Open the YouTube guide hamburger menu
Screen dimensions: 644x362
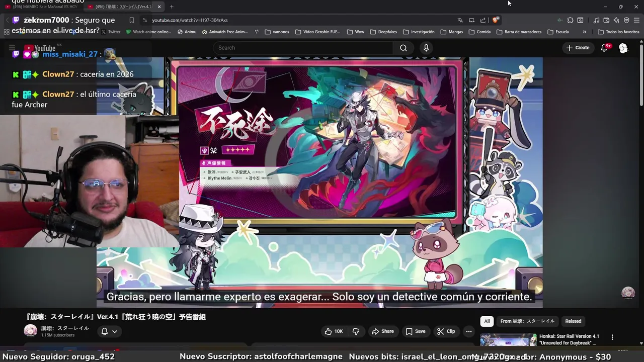click(x=12, y=48)
